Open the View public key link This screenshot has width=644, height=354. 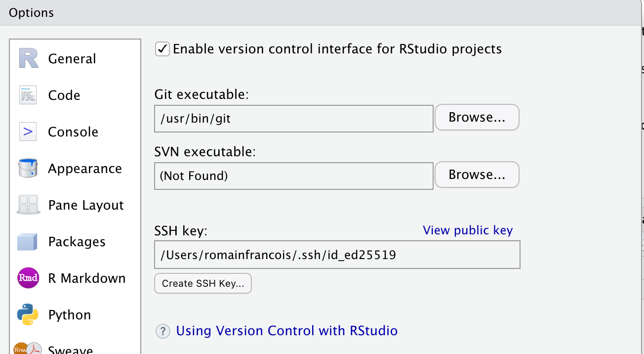click(467, 230)
